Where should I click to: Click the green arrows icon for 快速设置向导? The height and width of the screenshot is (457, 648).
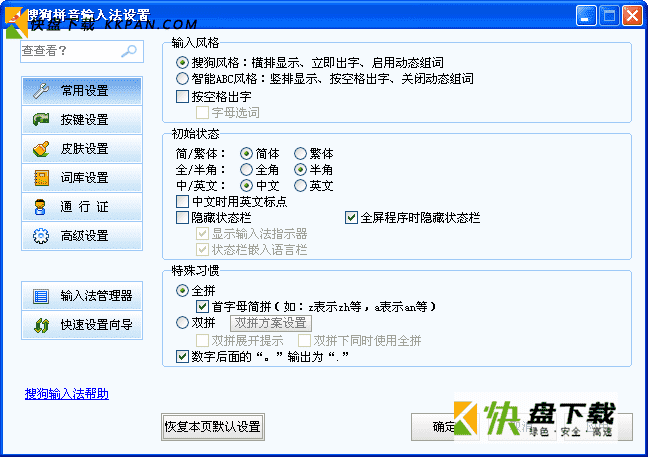[42, 325]
